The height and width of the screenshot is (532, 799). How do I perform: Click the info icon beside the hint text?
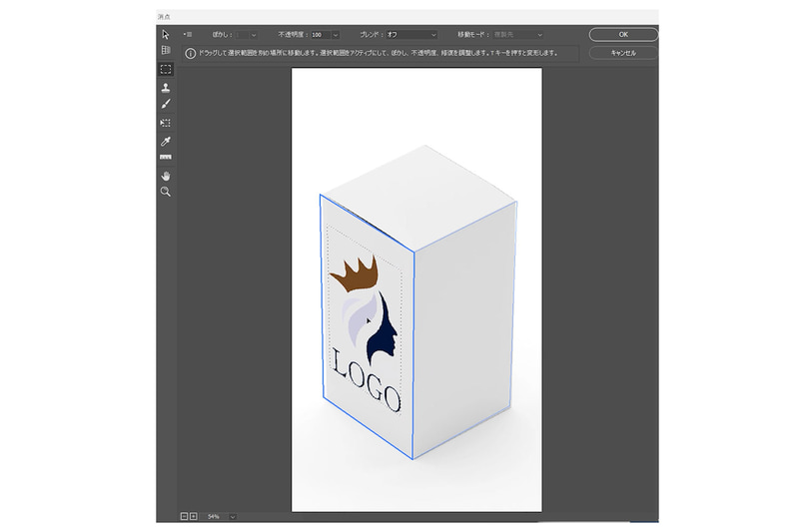tap(190, 54)
